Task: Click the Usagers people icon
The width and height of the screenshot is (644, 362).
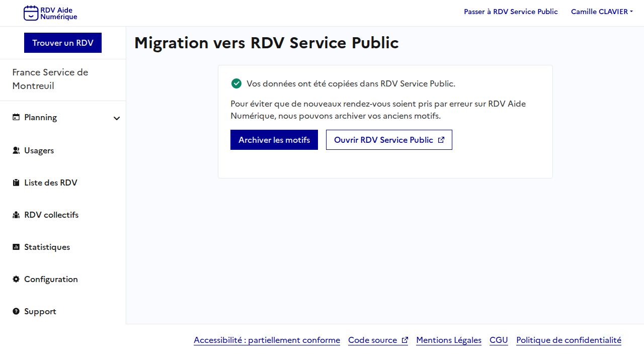Action: [16, 150]
